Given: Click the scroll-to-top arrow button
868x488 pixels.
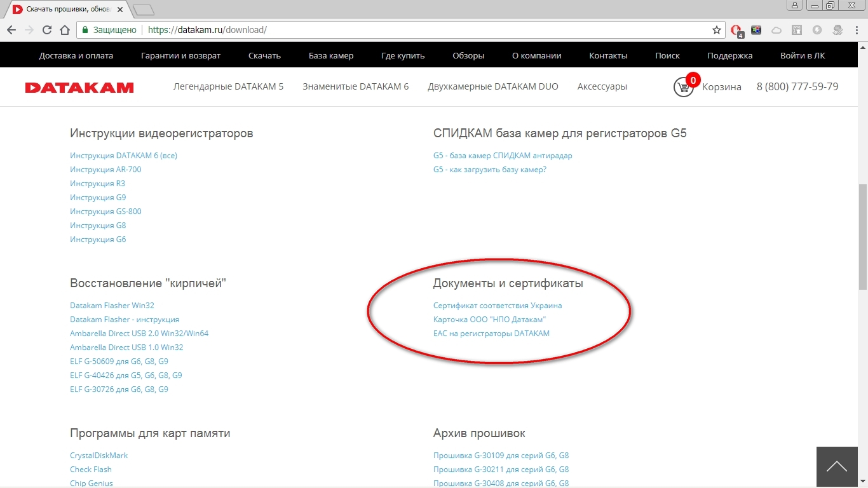Looking at the screenshot, I should 836,466.
